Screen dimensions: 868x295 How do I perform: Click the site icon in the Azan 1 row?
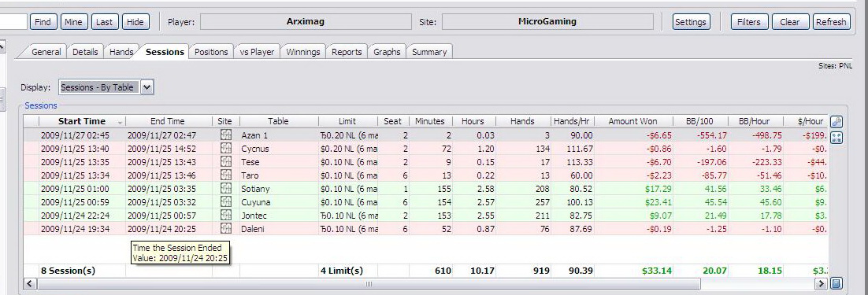click(225, 135)
